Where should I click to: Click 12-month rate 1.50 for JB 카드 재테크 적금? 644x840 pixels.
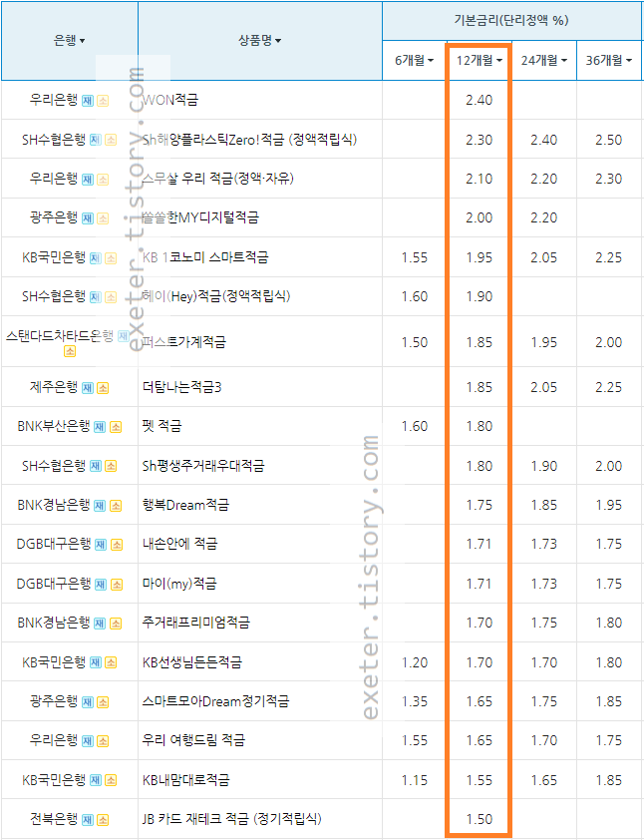coord(480,820)
